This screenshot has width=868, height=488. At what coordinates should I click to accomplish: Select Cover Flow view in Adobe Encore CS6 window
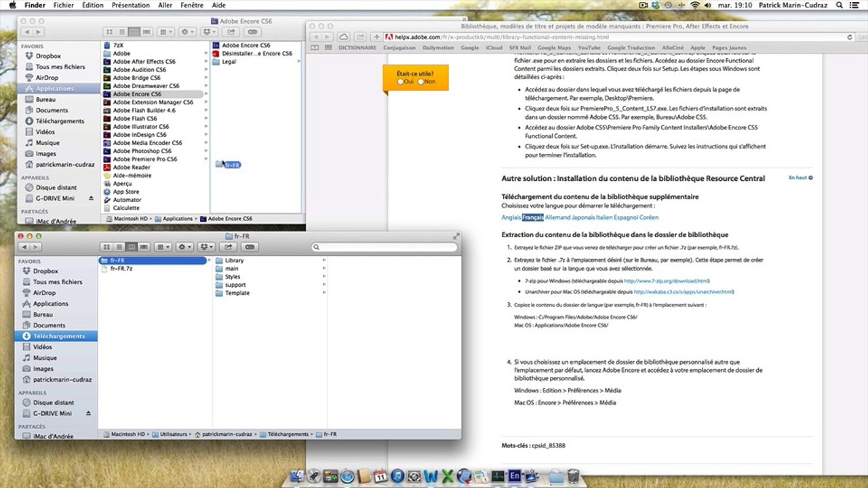146,32
